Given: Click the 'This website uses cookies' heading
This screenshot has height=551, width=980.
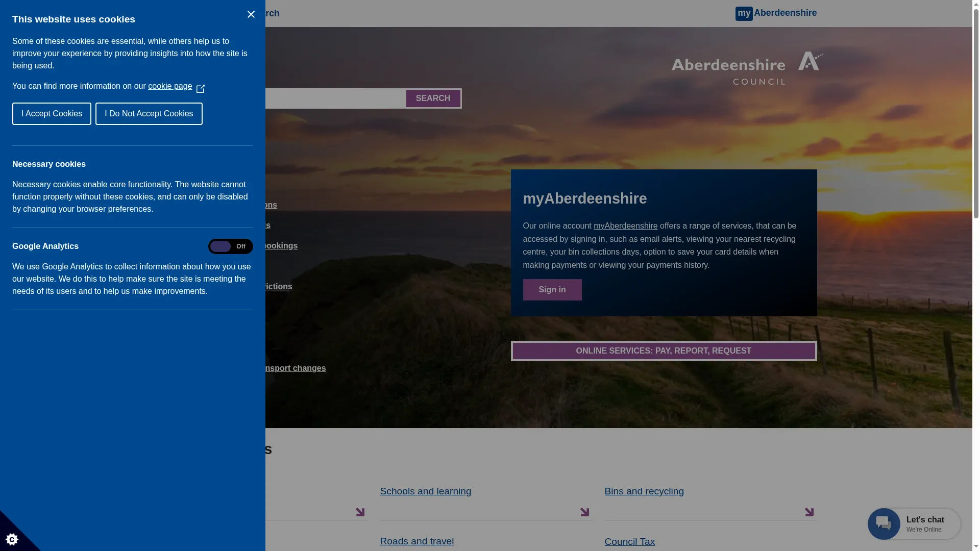Looking at the screenshot, I should coord(73,19).
